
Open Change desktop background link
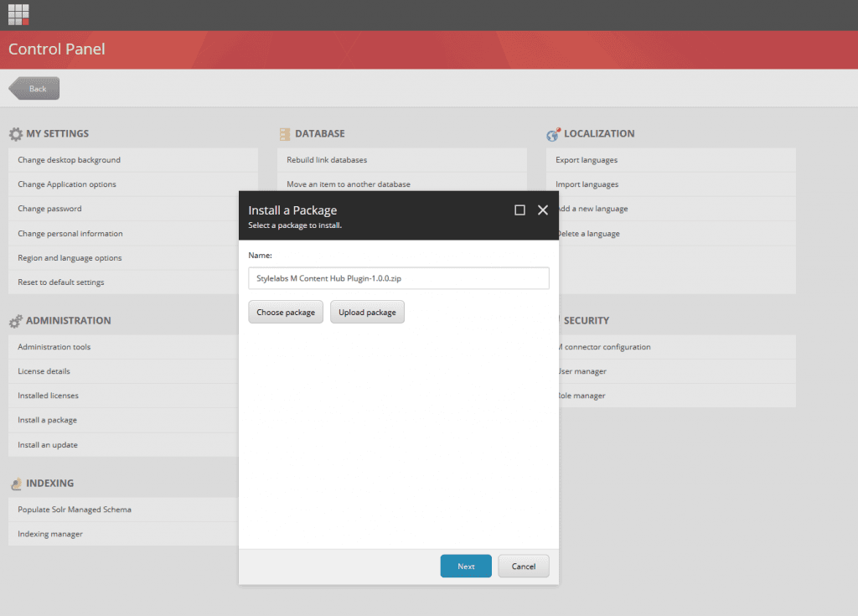pyautogui.click(x=69, y=160)
